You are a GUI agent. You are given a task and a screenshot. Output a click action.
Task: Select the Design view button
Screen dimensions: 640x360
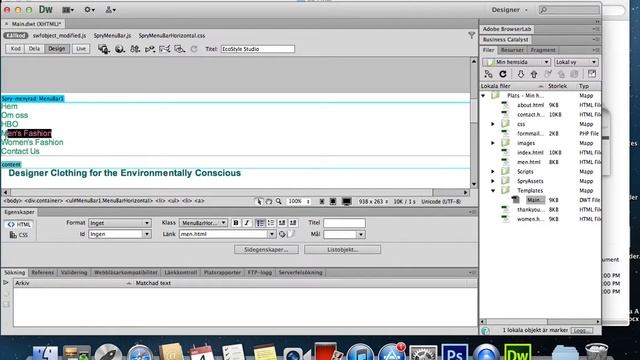(x=56, y=49)
